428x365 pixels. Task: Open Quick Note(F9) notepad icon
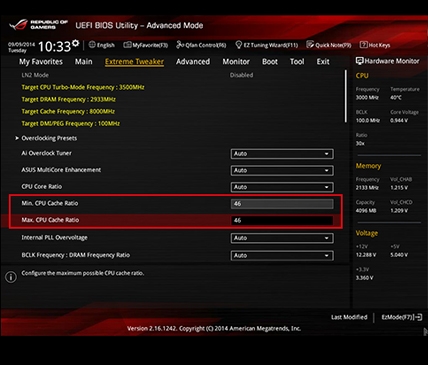pos(310,45)
